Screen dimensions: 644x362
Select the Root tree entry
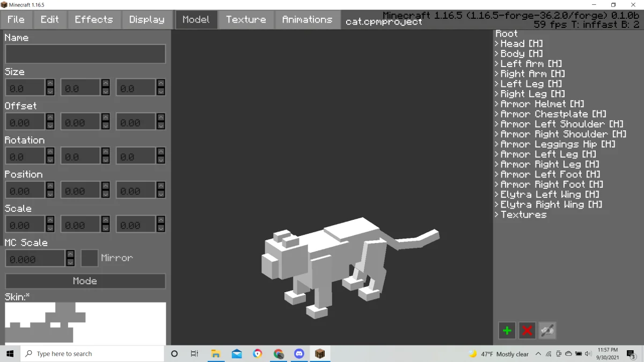(507, 33)
